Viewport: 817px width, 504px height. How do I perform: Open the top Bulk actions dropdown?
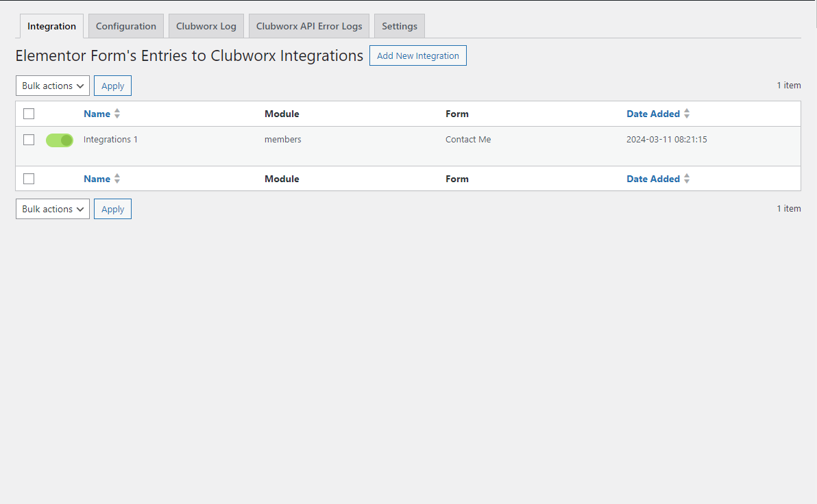[53, 86]
